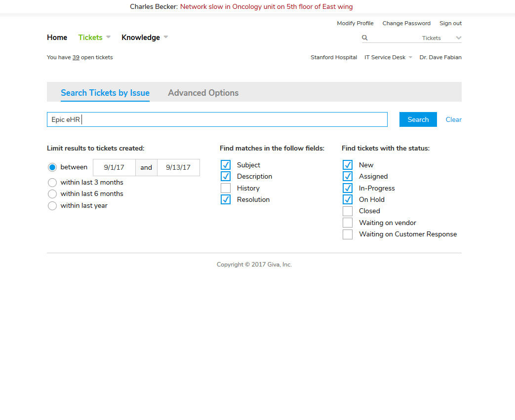Click the top-right search text field
Viewport: 515px width, 420px height.
(394, 38)
